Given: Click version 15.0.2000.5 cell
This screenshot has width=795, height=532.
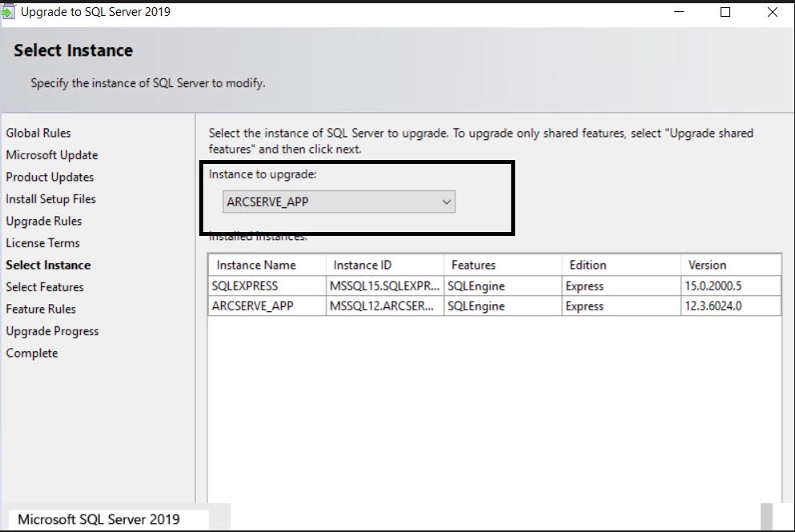Looking at the screenshot, I should pyautogui.click(x=731, y=286).
